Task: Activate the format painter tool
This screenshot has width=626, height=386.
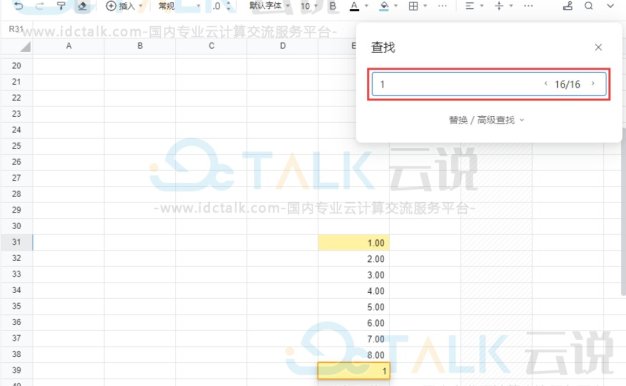Action: (61, 6)
